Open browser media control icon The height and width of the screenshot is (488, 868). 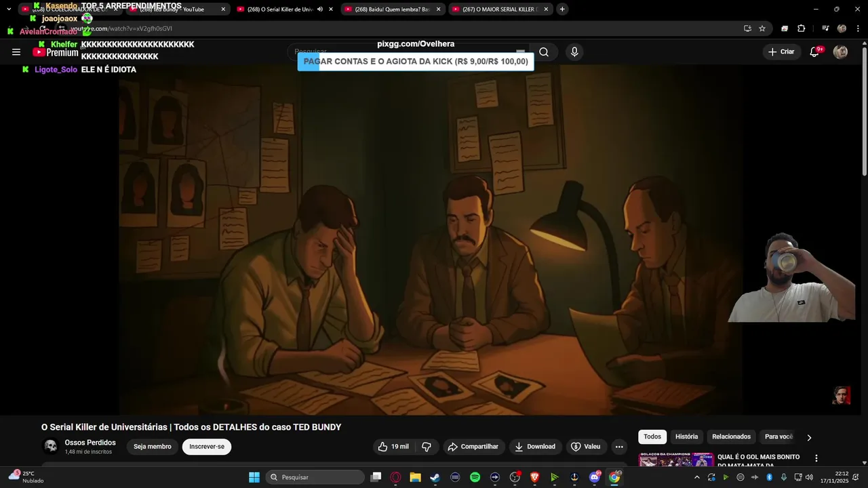[x=825, y=28]
